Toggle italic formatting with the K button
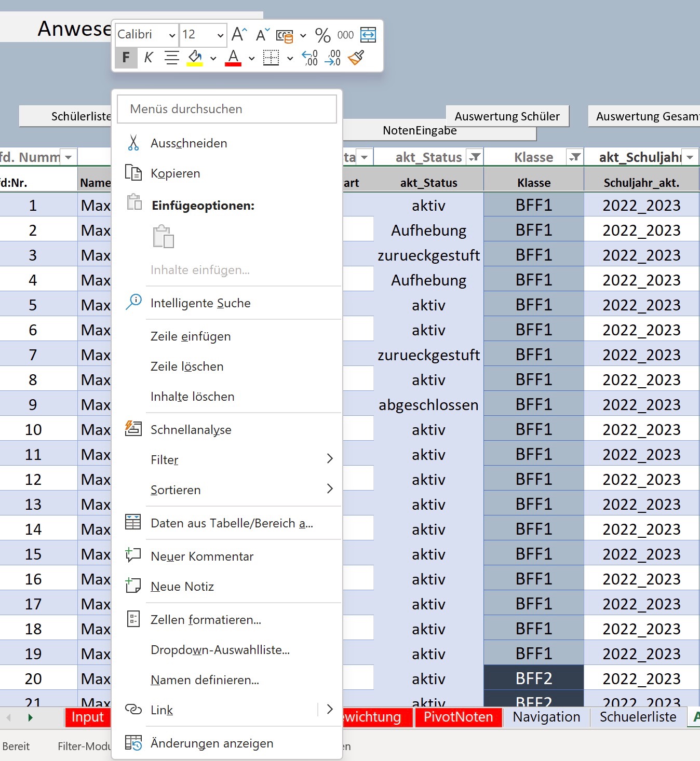Screen dimensions: 700x761 tap(148, 58)
